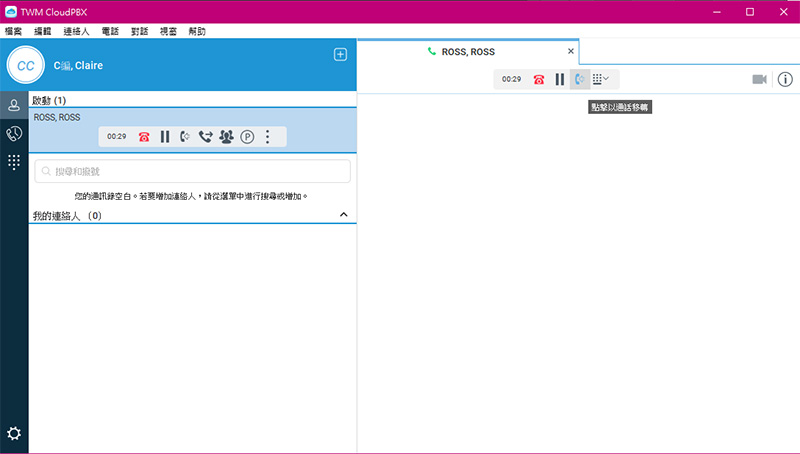End call with red phone in right toolbar
The image size is (800, 454).
[x=539, y=79]
